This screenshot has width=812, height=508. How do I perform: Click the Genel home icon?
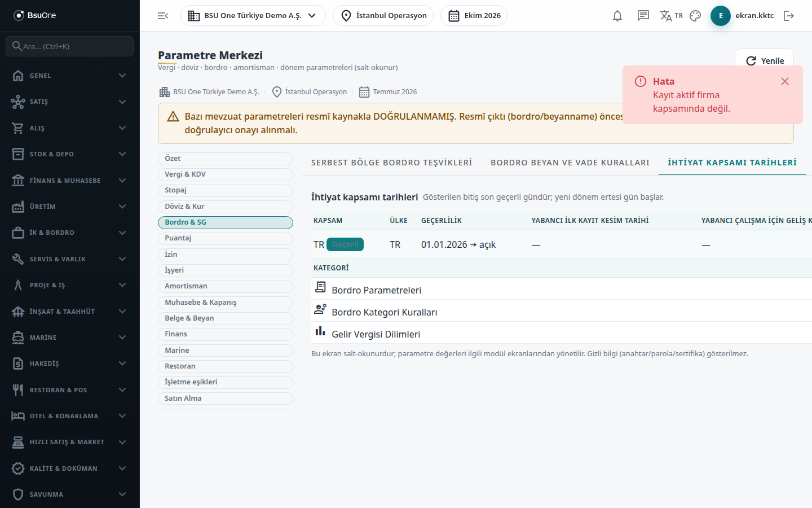[x=18, y=76]
